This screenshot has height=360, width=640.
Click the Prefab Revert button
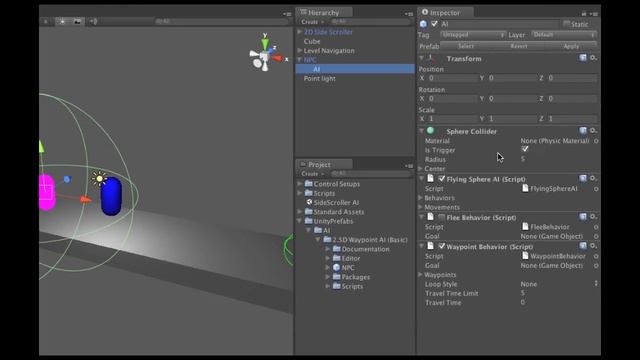(519, 46)
